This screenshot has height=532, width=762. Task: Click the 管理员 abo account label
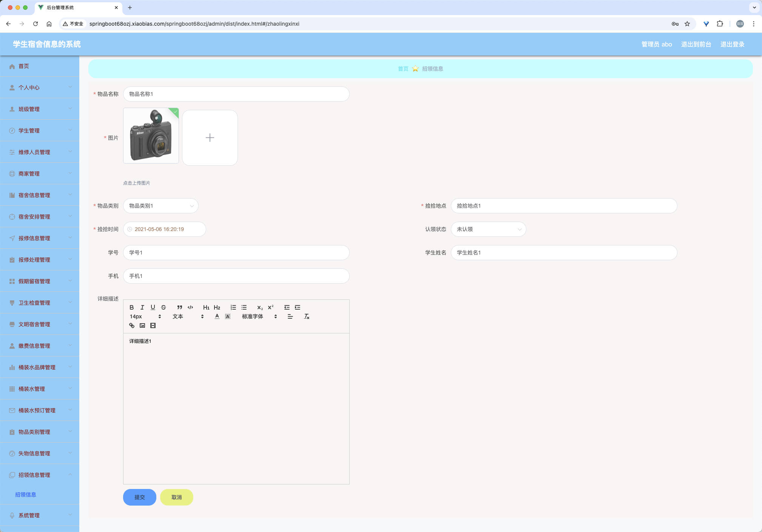(x=657, y=44)
